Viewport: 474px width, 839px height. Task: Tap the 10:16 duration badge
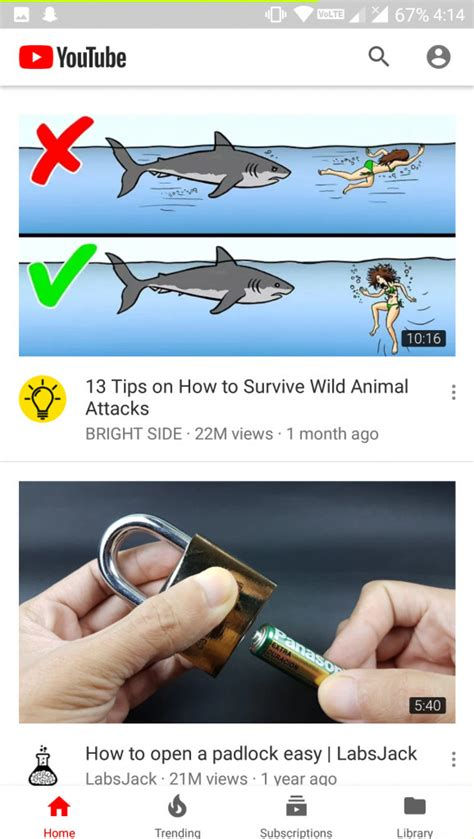coord(423,338)
